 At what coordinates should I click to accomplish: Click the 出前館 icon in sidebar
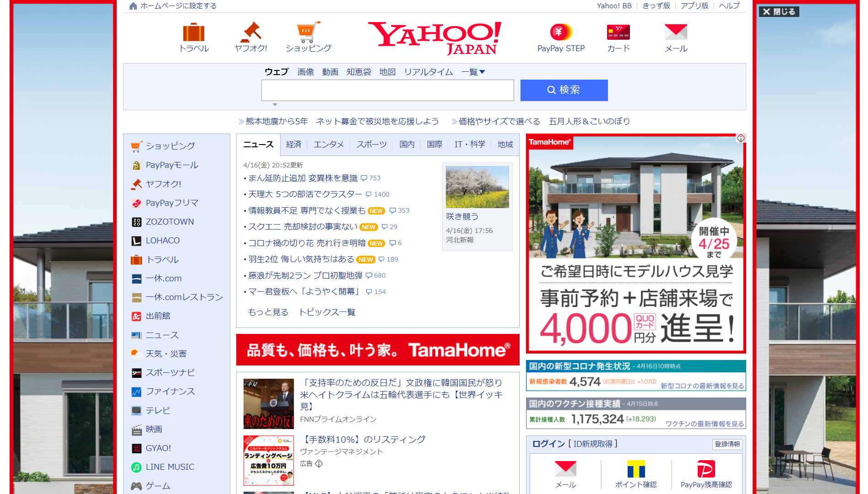pos(136,316)
